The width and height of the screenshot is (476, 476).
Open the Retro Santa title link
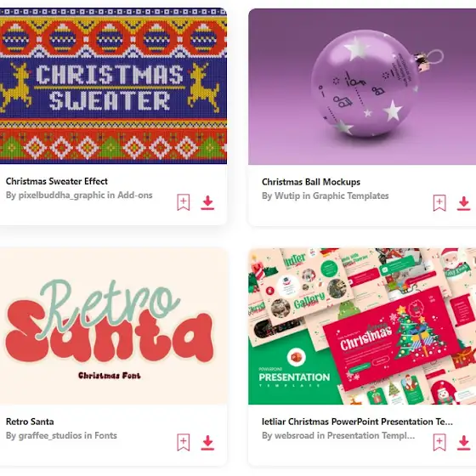click(x=30, y=422)
